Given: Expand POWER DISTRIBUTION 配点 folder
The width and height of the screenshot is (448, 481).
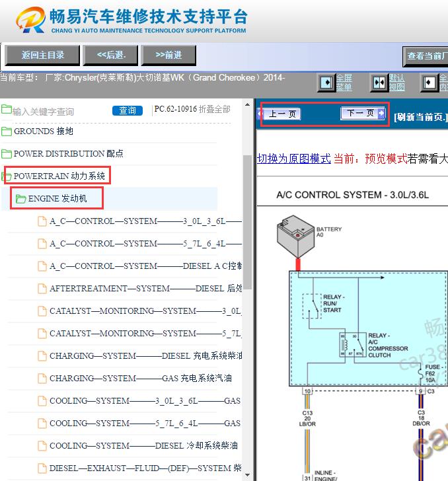Looking at the screenshot, I should tap(69, 154).
